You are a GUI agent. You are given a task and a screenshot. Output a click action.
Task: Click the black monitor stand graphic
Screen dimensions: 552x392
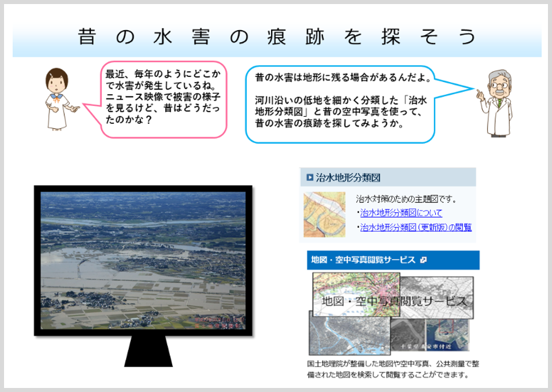click(148, 351)
